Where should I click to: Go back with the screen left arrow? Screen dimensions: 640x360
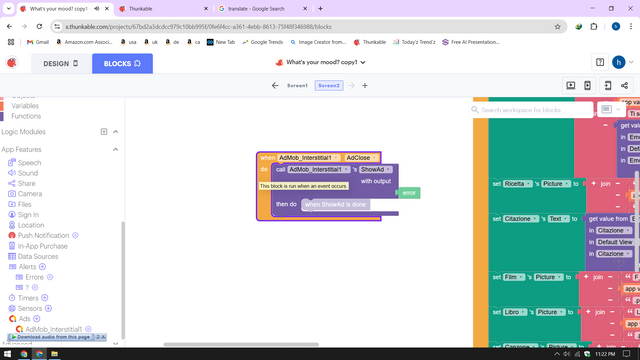tap(275, 85)
